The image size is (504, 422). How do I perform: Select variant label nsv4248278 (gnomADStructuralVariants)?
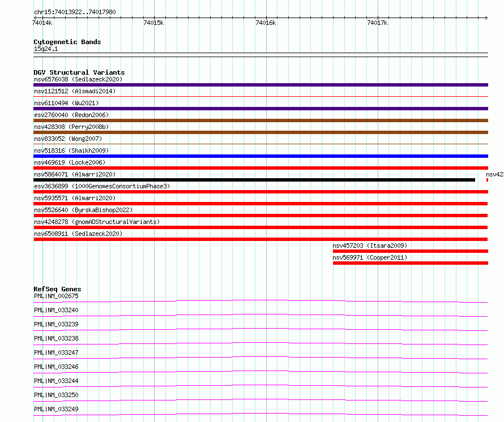click(x=97, y=222)
